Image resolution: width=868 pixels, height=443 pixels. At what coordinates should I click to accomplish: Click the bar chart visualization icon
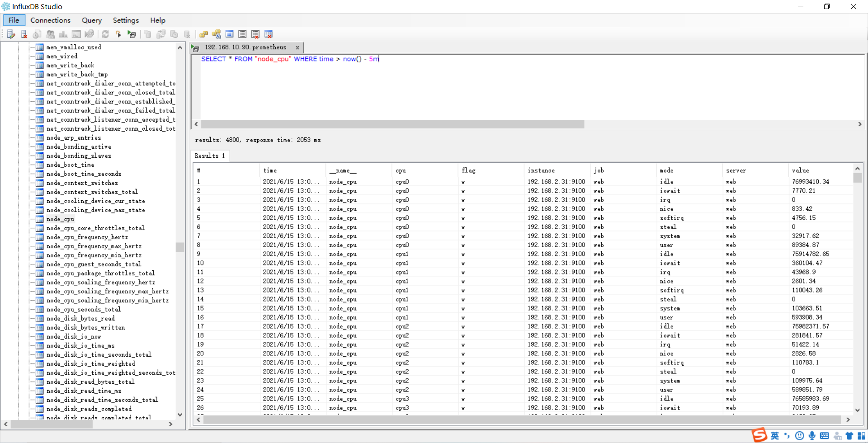pyautogui.click(x=63, y=34)
